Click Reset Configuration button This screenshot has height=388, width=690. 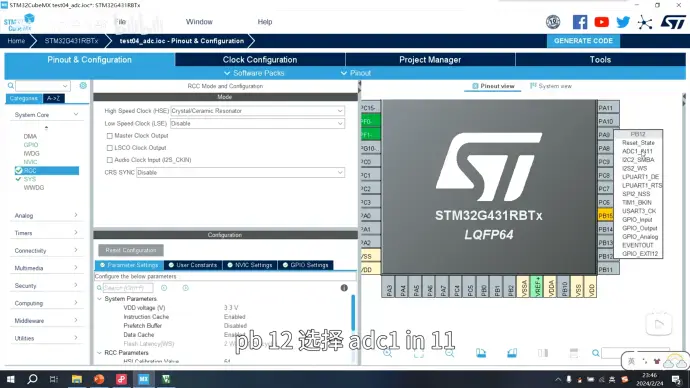pos(131,250)
